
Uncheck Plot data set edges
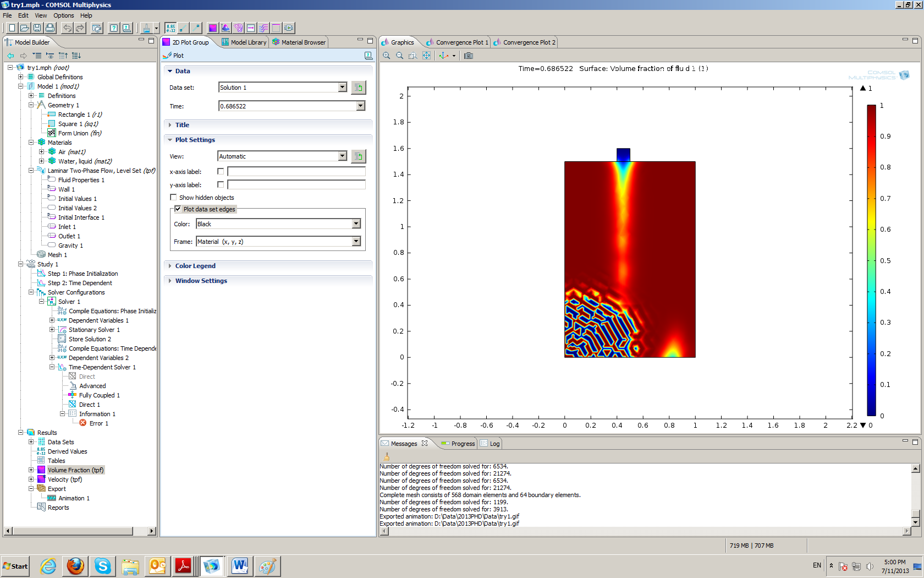coord(178,209)
